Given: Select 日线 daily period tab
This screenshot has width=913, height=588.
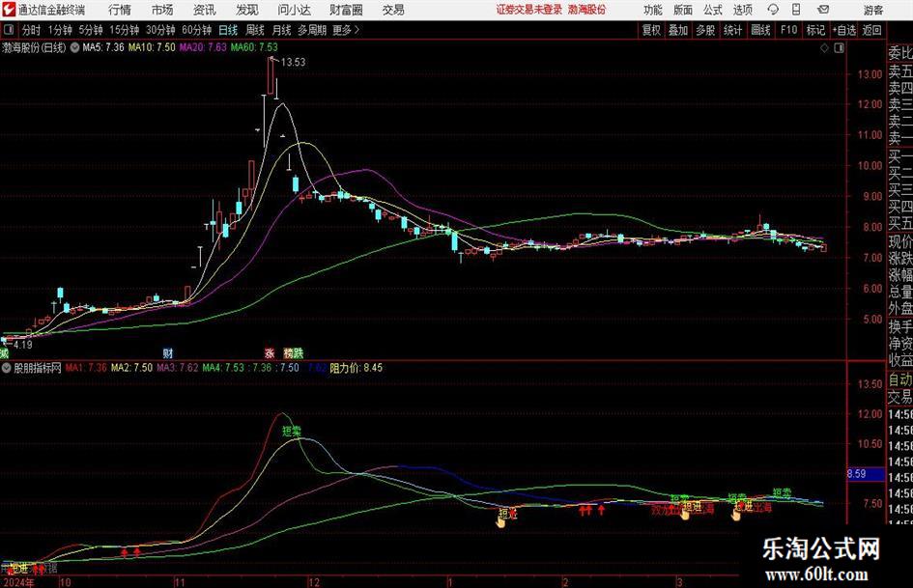Looking at the screenshot, I should coord(228,30).
